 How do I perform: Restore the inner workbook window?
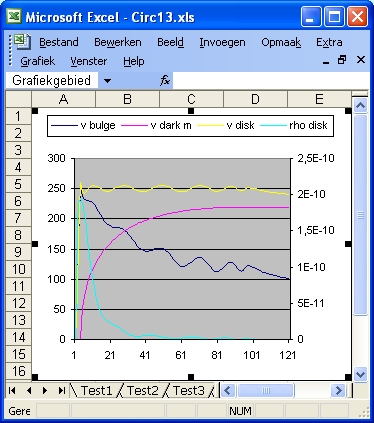tap(342, 60)
